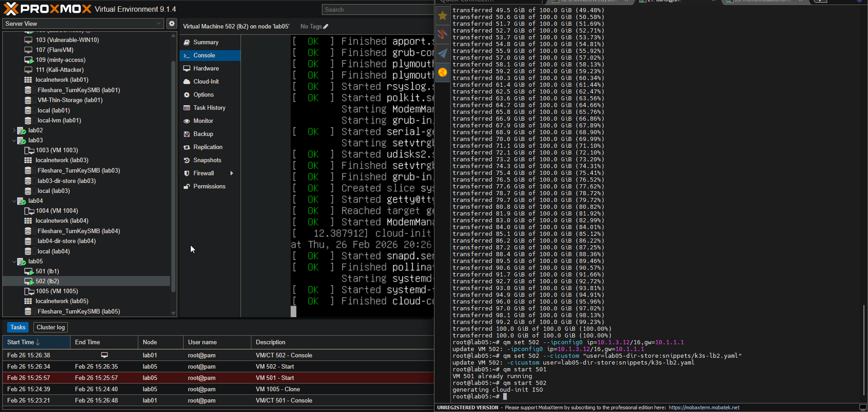Open the Server View dropdown
Screen dimensions: 868x412
point(83,23)
